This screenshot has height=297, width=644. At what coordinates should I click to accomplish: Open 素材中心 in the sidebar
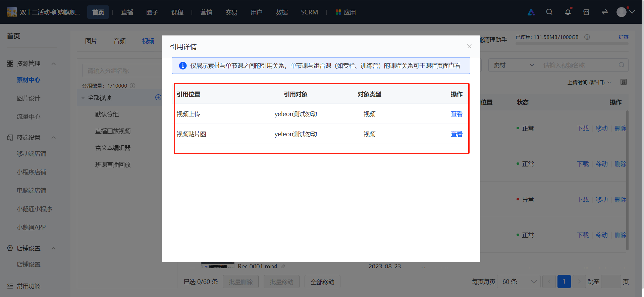pos(29,80)
